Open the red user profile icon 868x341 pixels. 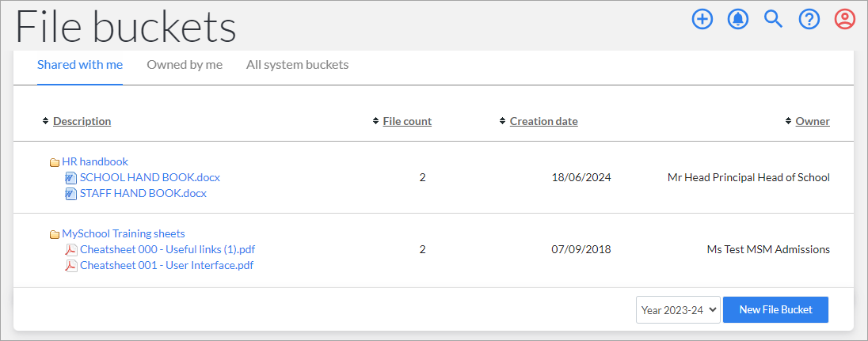tap(845, 20)
